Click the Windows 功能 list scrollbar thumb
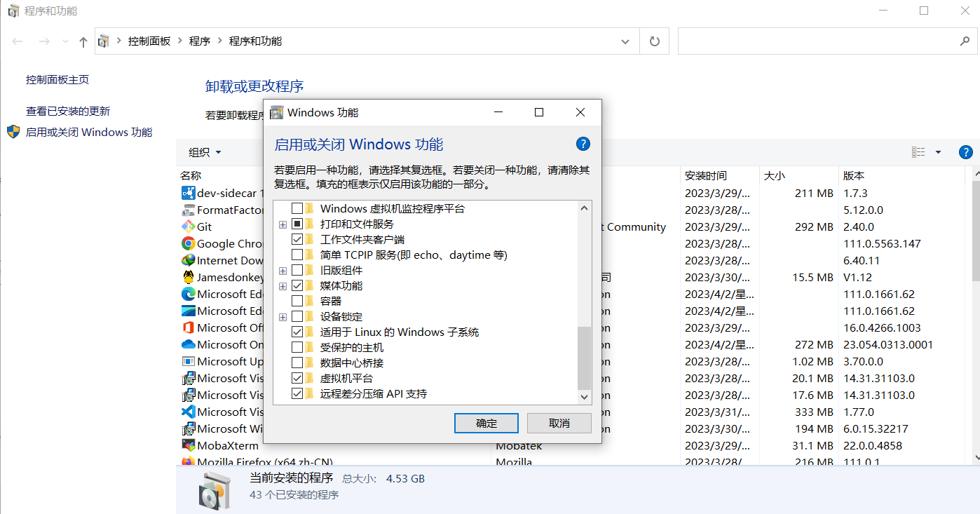 click(x=585, y=358)
